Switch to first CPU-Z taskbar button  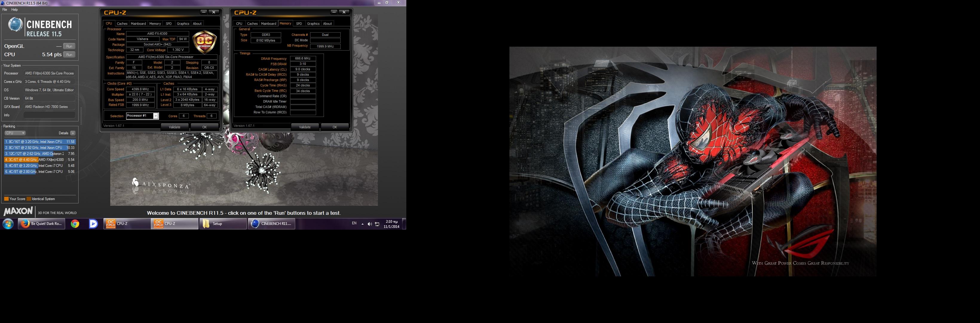coord(127,224)
